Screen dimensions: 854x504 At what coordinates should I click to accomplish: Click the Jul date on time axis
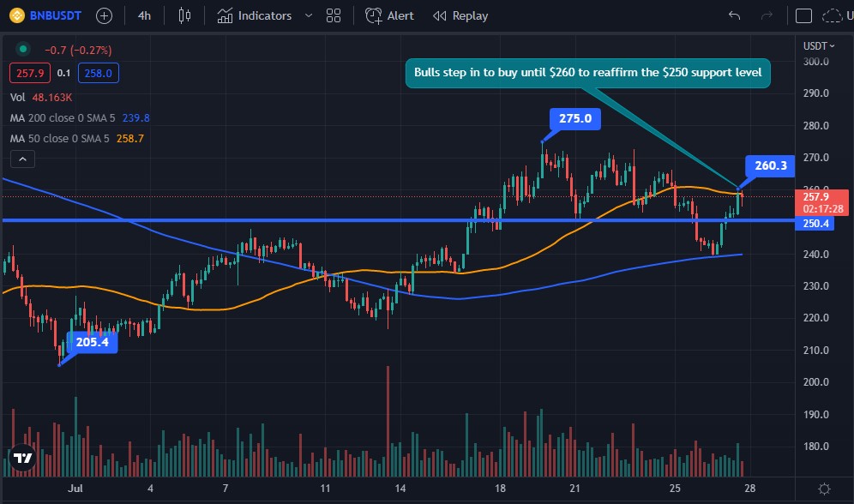(x=75, y=489)
